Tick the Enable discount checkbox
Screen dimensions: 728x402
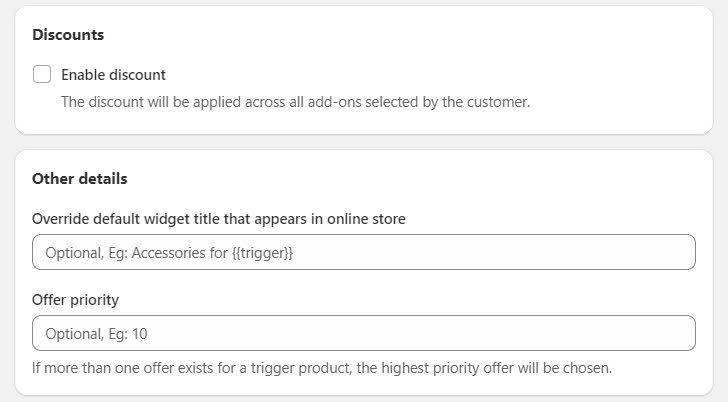[x=42, y=74]
